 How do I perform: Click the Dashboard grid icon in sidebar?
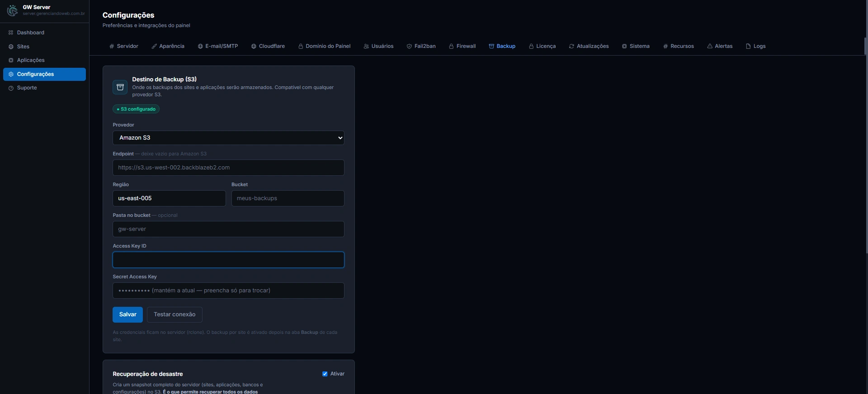(x=11, y=33)
